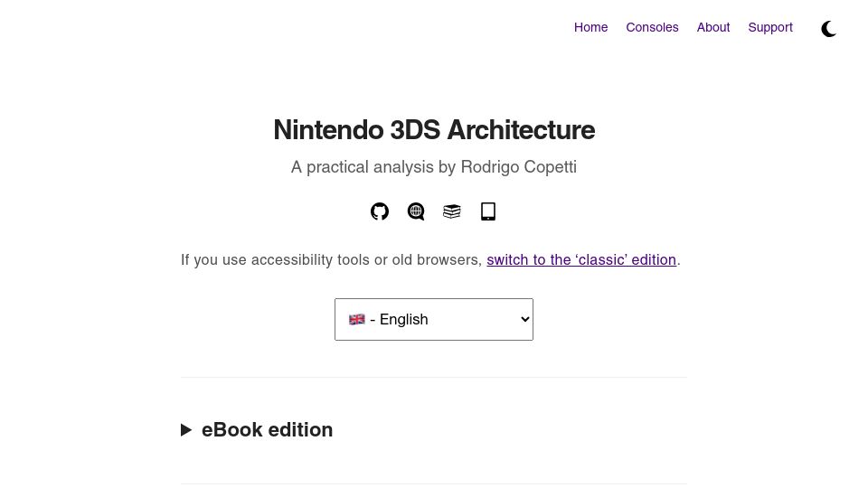Click the tablet eBook icon
868x488 pixels.
click(x=488, y=211)
